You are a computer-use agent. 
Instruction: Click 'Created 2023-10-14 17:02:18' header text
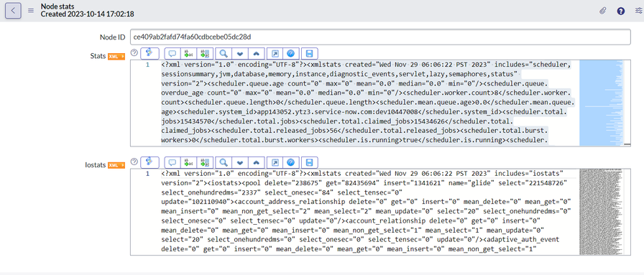[87, 14]
